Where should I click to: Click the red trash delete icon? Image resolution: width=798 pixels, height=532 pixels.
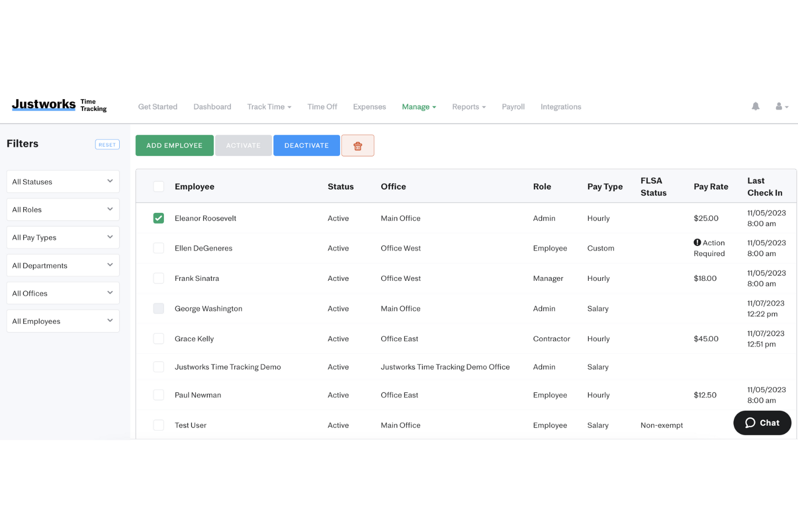click(x=357, y=146)
